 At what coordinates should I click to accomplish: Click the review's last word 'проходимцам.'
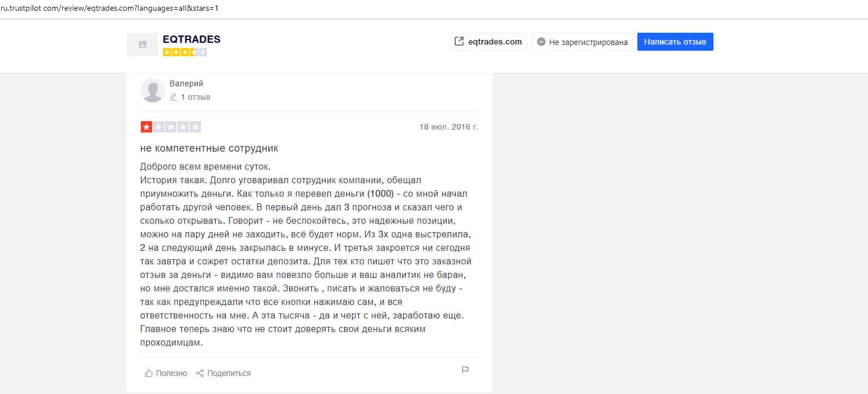(171, 342)
